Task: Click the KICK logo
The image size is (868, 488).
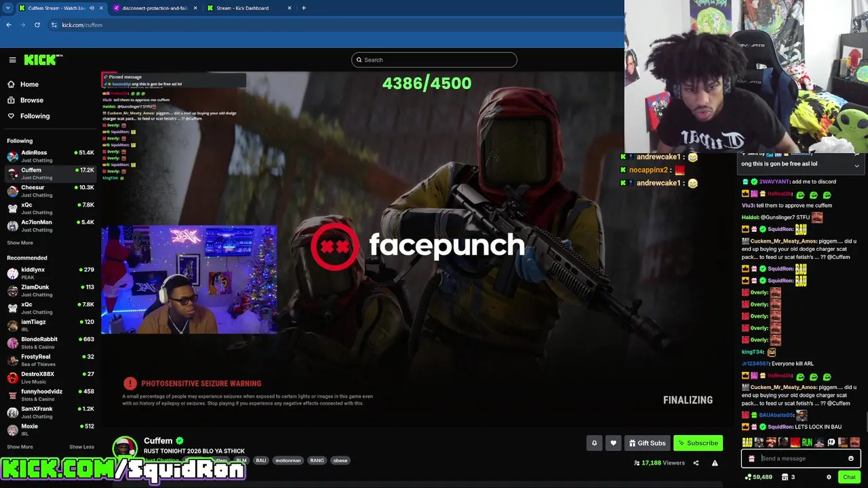Action: 43,60
